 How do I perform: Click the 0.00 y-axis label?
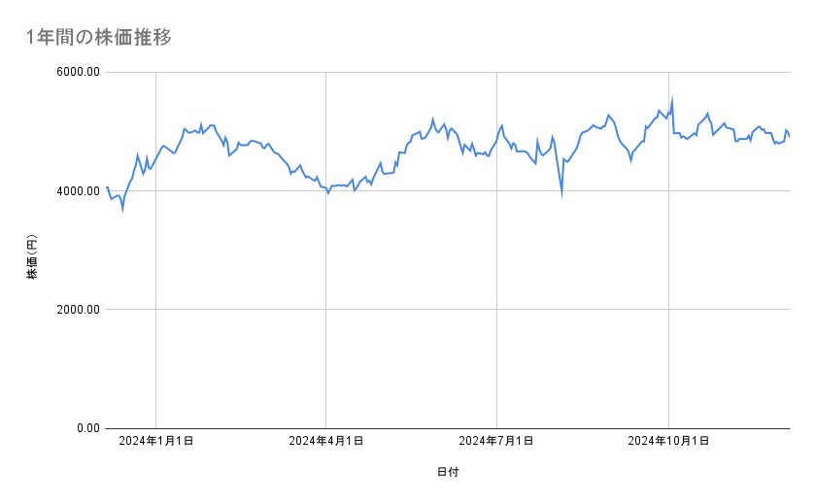click(85, 428)
